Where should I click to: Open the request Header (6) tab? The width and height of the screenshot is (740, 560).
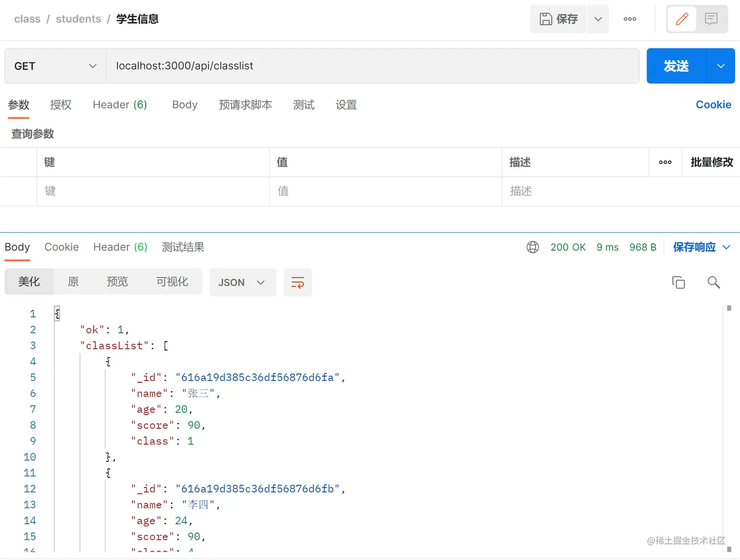click(120, 105)
